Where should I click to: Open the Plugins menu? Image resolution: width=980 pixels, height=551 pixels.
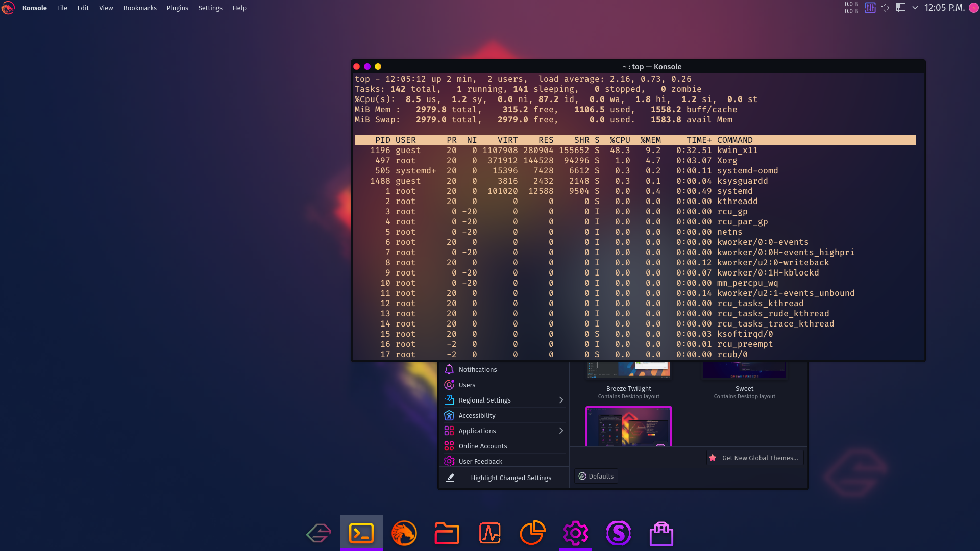coord(178,8)
